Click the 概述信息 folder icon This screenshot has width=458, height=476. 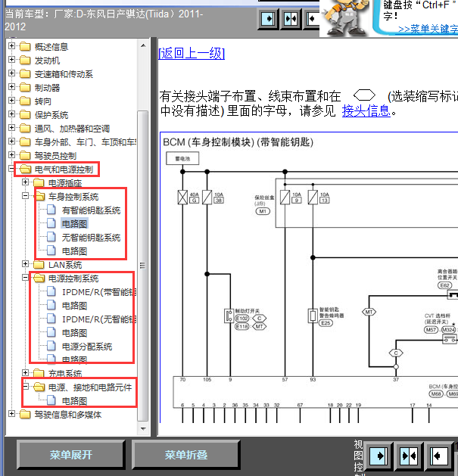(x=25, y=46)
